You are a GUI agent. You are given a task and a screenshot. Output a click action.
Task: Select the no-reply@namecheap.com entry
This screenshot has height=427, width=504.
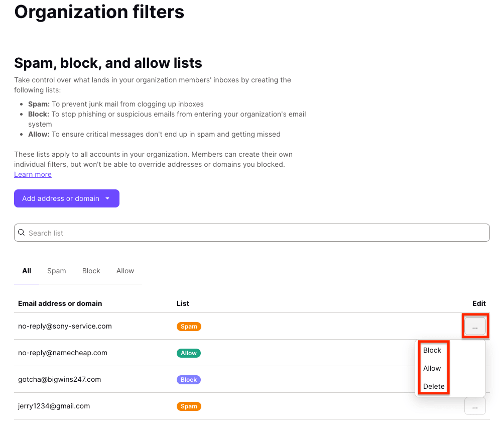pos(63,353)
